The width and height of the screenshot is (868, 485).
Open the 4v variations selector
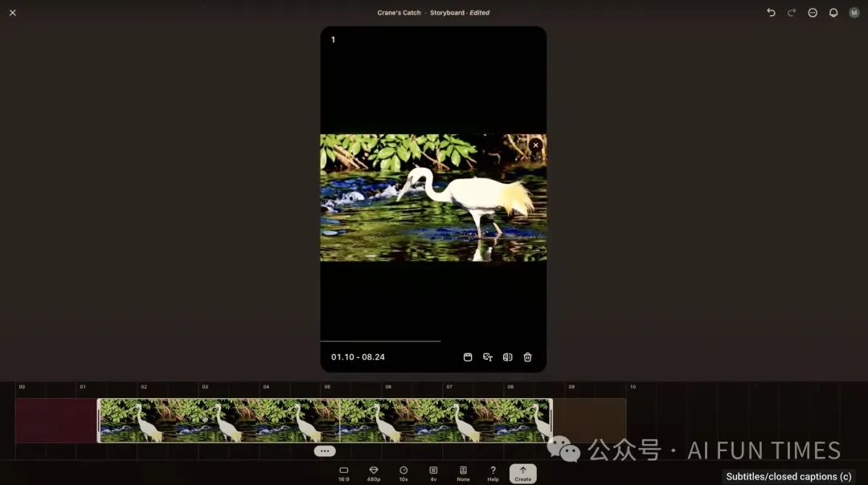tap(433, 473)
